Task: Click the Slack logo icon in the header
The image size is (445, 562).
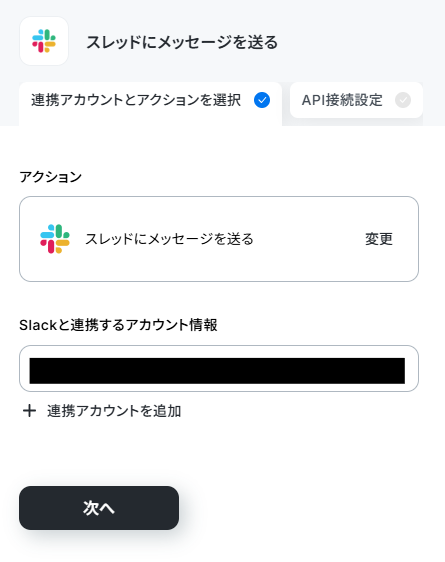Action: coord(44,41)
